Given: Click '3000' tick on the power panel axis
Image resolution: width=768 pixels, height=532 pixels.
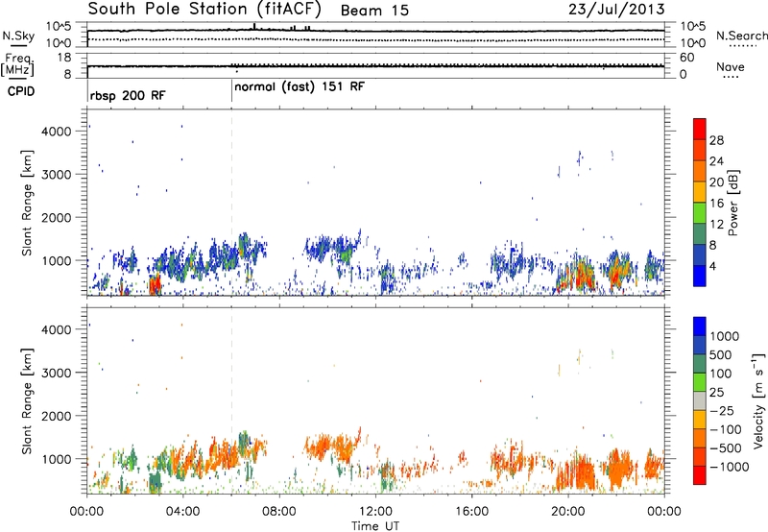Looking at the screenshot, I should 57,175.
